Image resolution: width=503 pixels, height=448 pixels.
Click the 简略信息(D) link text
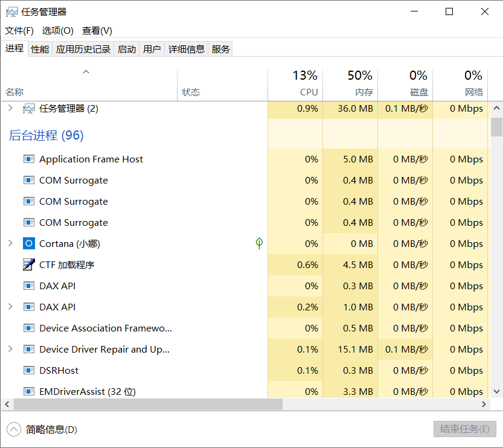pyautogui.click(x=51, y=429)
